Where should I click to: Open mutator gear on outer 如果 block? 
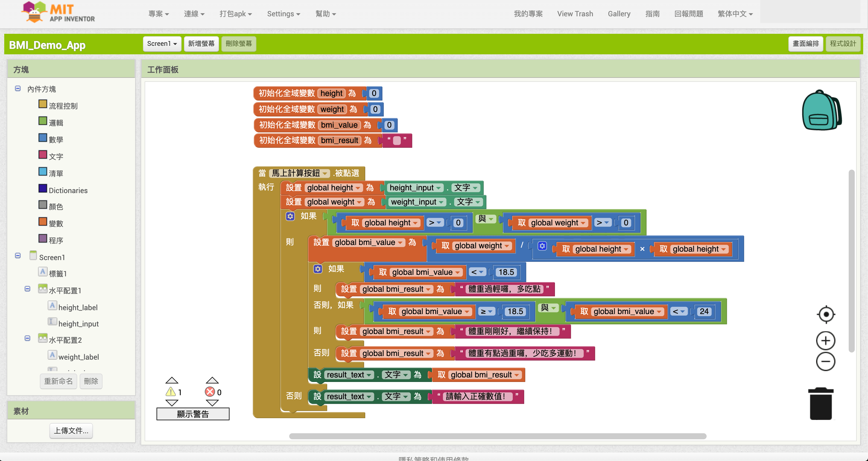coord(290,216)
